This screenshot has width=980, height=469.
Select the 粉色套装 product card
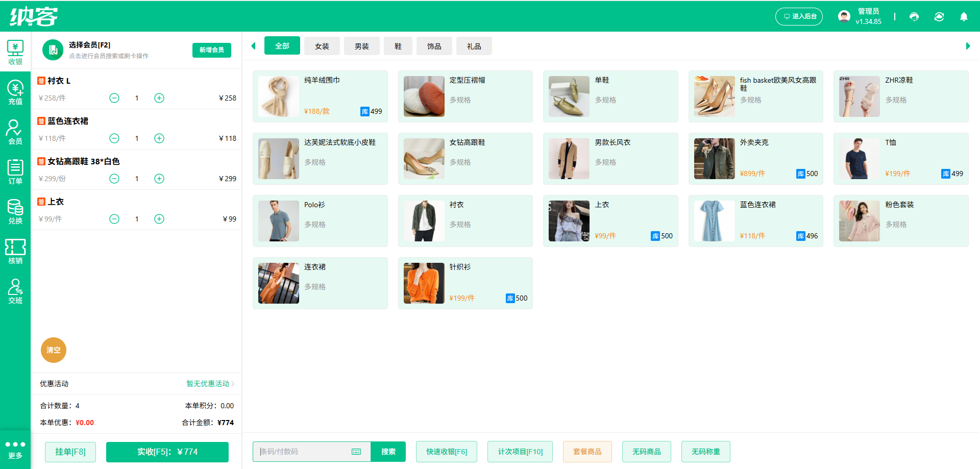901,221
